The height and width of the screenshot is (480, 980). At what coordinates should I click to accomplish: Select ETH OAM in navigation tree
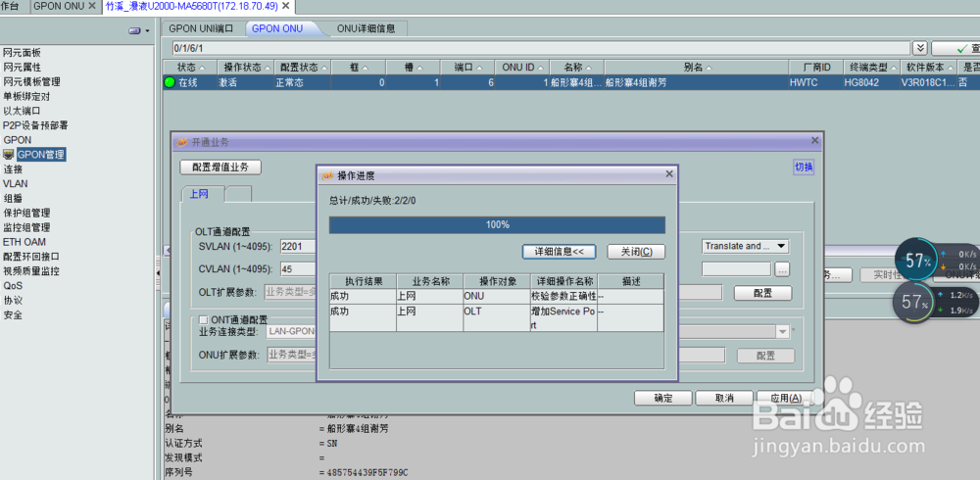24,242
